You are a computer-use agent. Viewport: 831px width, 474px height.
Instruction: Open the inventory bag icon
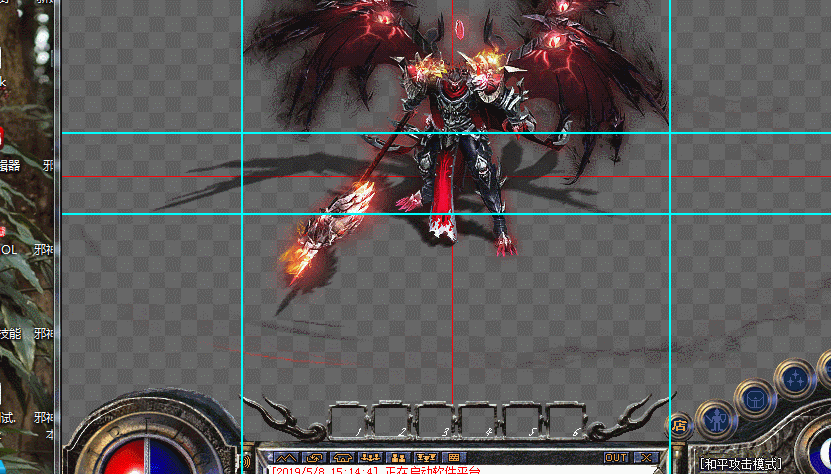click(x=755, y=399)
